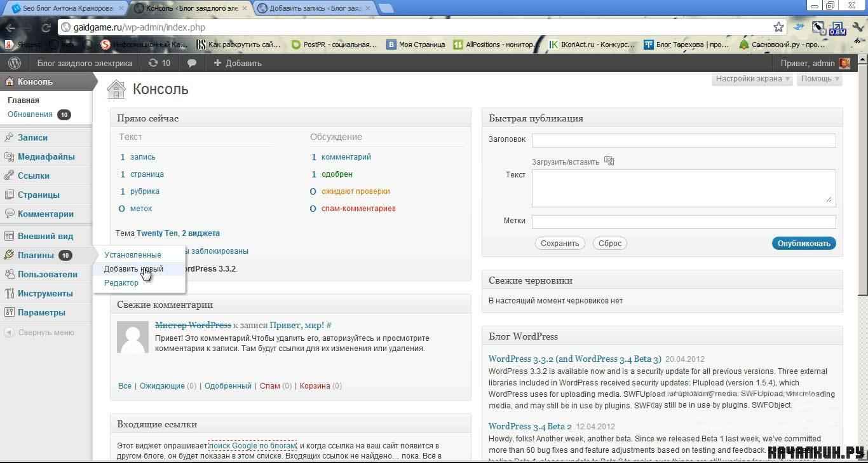Bookmark this page with the star icon
This screenshot has width=868, height=463.
tap(778, 27)
